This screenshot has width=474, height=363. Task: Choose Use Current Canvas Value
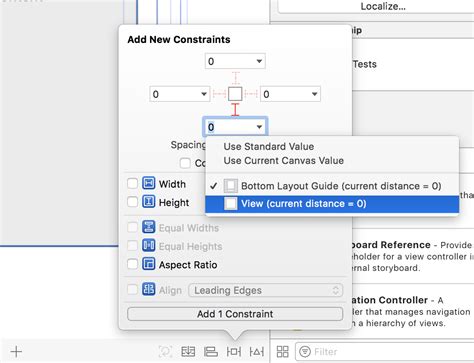coord(284,160)
